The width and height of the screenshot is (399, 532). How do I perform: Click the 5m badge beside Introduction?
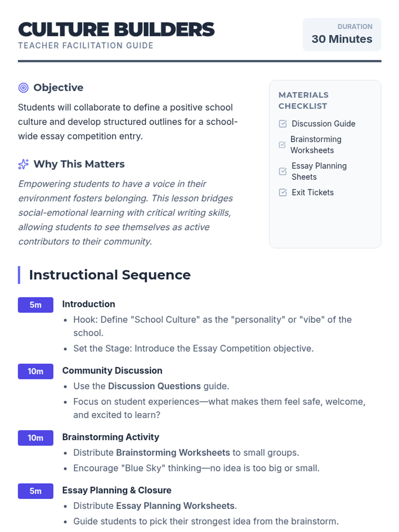(x=36, y=305)
